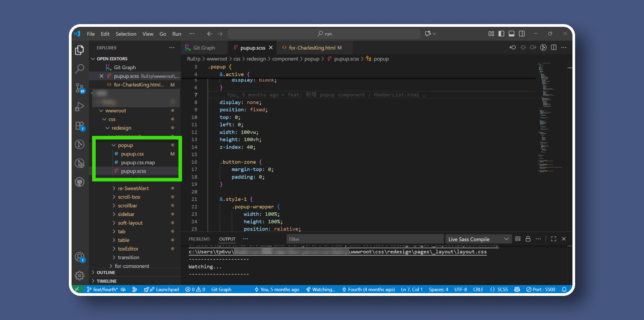The width and height of the screenshot is (644, 320).
Task: Open the Source Control view
Action: tap(80, 88)
